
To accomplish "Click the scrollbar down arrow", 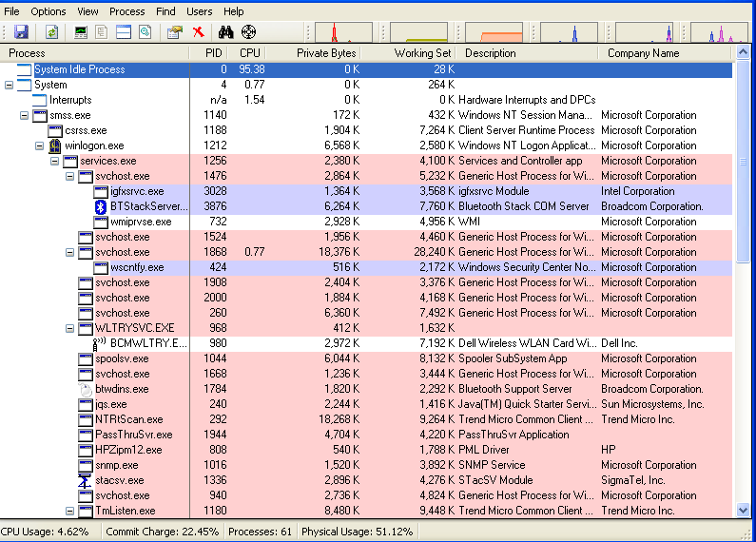I will pos(743,510).
